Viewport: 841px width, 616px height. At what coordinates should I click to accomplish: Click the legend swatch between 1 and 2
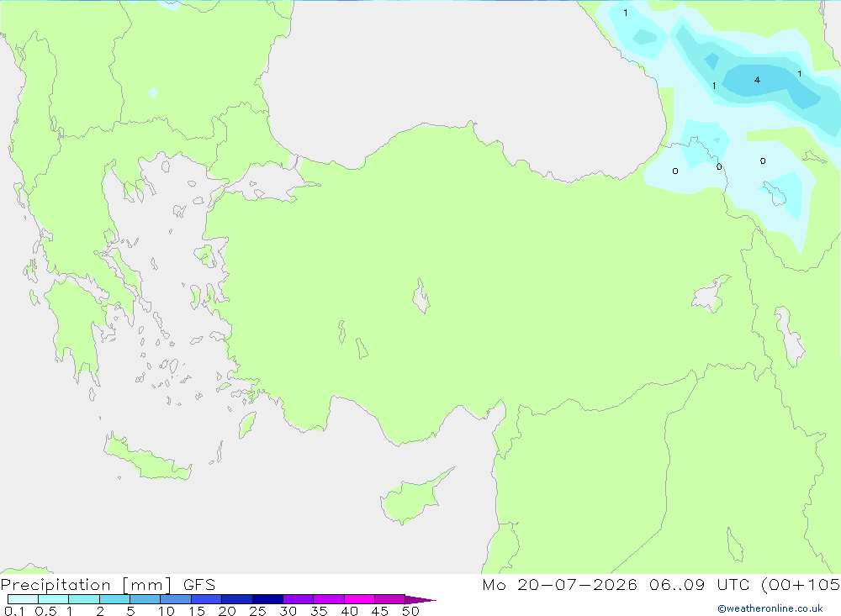[x=84, y=599]
